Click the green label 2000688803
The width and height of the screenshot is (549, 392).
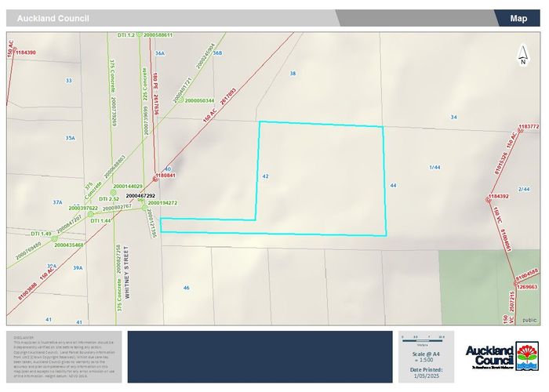point(115,167)
